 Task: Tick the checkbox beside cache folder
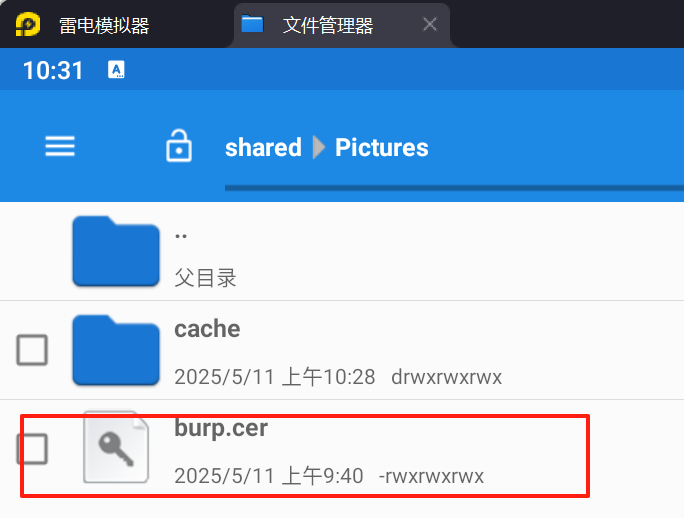(x=32, y=350)
